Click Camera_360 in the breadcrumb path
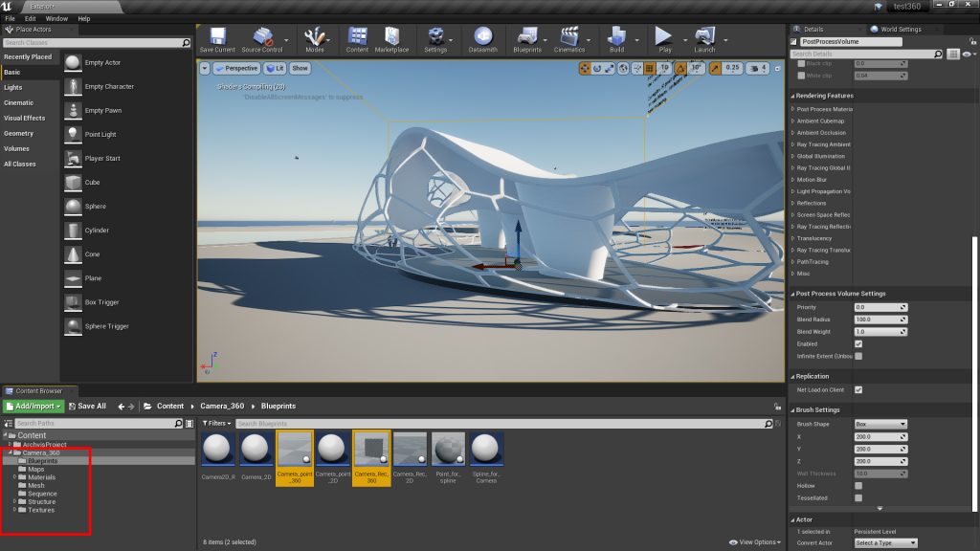The width and height of the screenshot is (980, 551). tap(222, 406)
